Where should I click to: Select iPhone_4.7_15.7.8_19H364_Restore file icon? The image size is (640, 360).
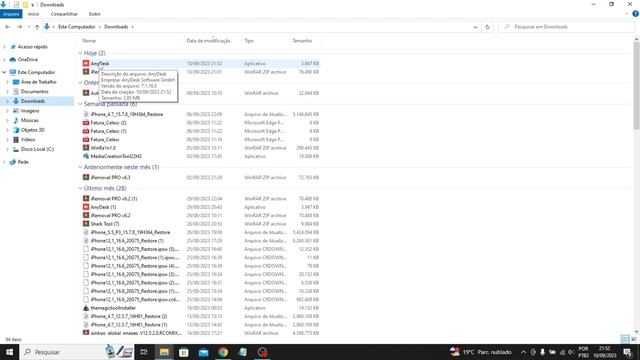[x=86, y=114]
